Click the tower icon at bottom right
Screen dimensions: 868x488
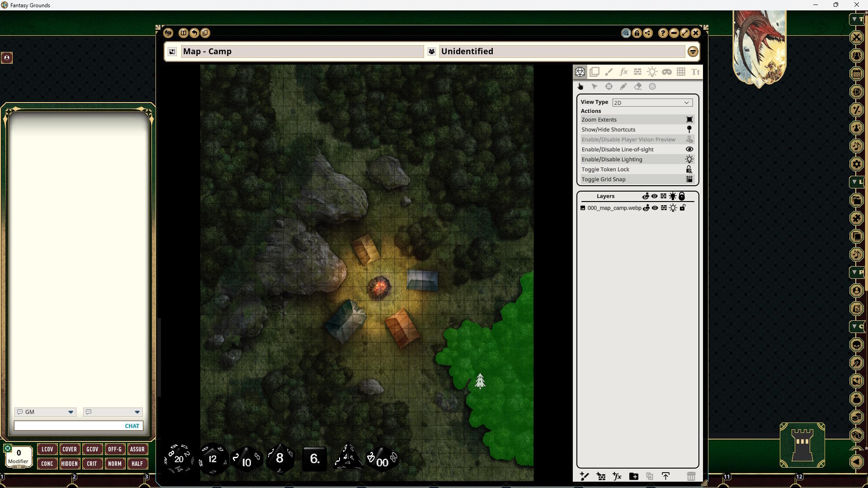click(802, 445)
